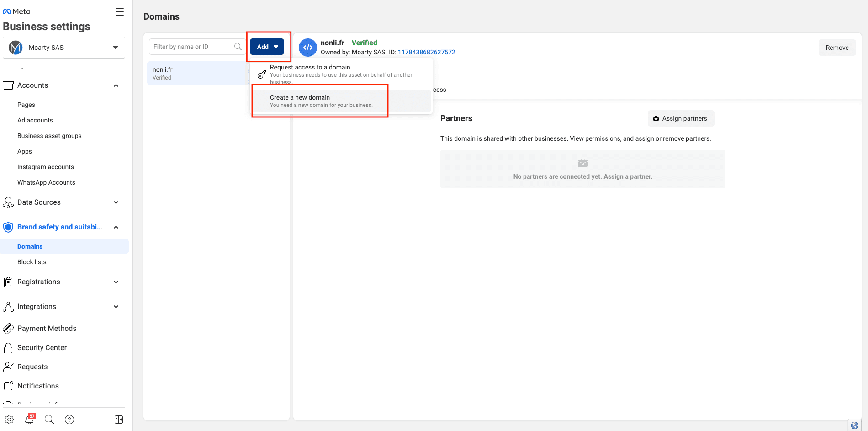Click the Remove button
Image resolution: width=868 pixels, height=431 pixels.
pyautogui.click(x=837, y=48)
